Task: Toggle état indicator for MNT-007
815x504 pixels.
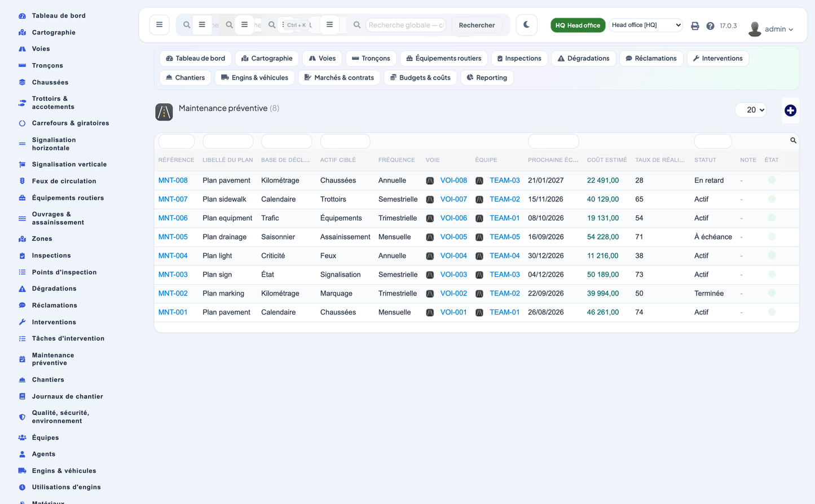Action: click(772, 199)
